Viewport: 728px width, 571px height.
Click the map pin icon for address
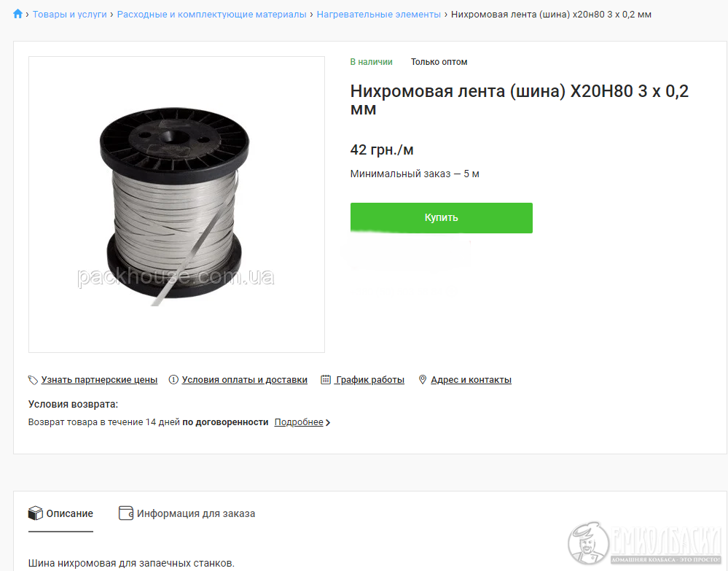click(423, 380)
